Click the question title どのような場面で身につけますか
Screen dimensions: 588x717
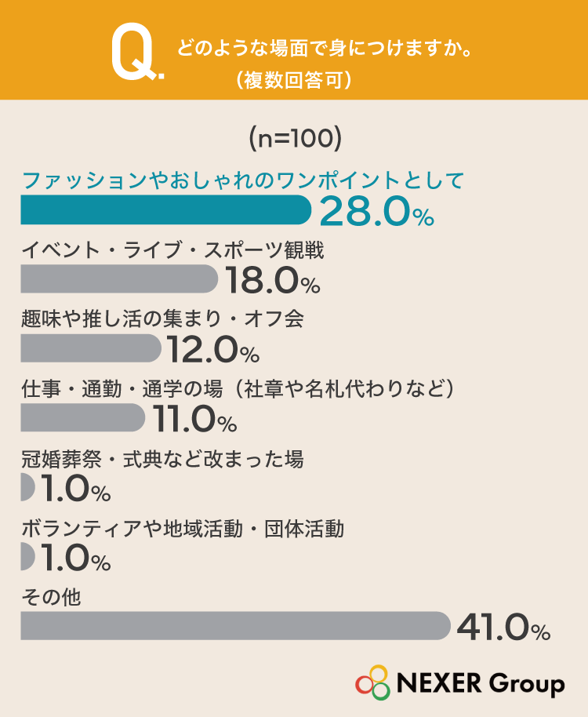tap(325, 48)
